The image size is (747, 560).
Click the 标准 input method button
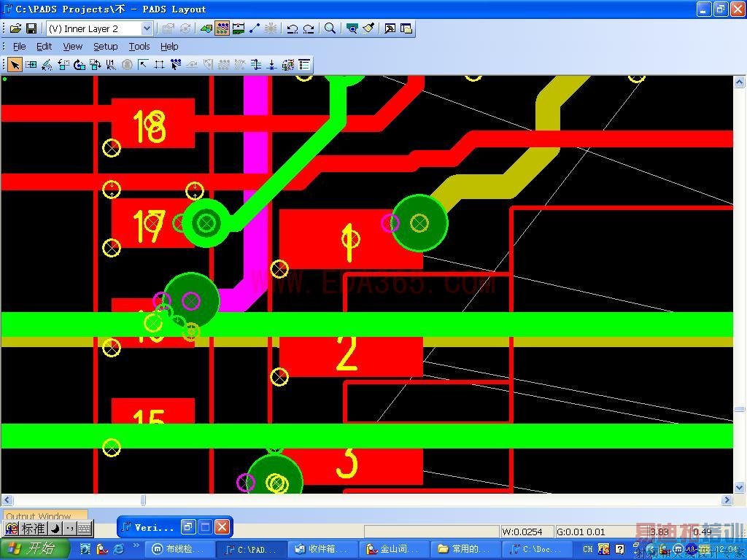[x=34, y=529]
